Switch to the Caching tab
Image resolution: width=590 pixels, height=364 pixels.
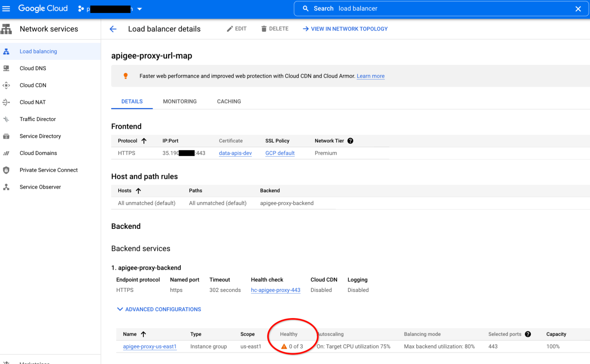229,102
